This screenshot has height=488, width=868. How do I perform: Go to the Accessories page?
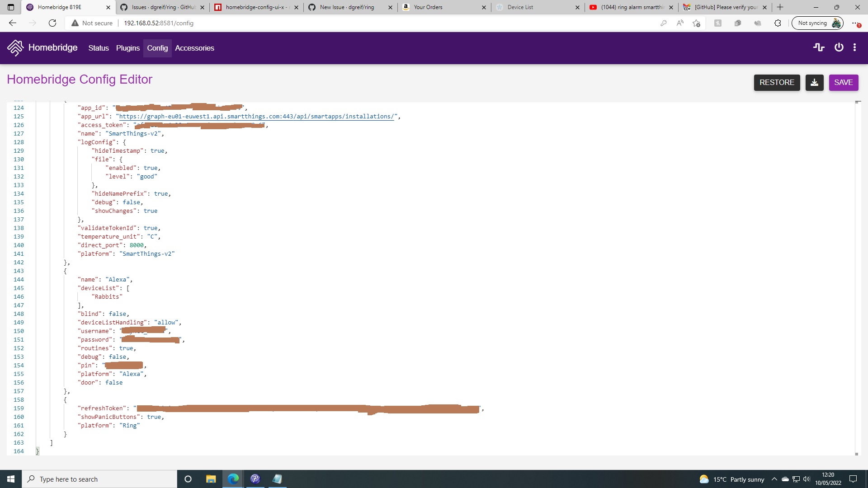point(194,48)
